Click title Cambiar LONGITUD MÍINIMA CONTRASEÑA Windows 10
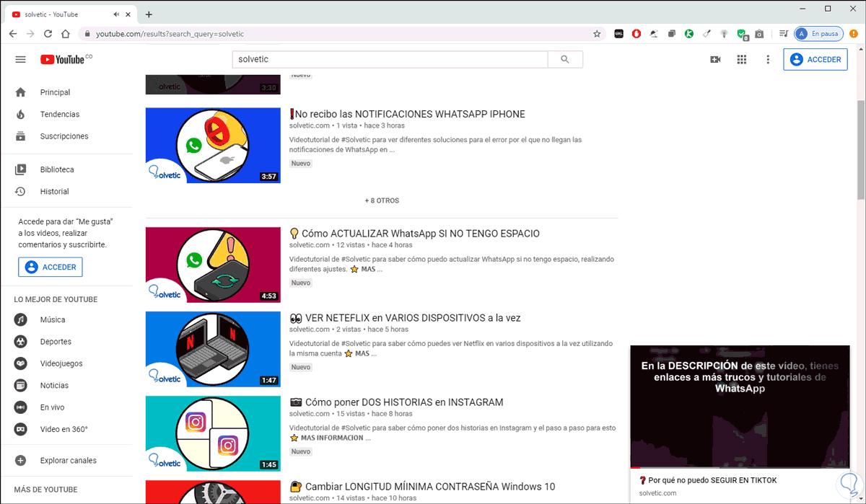This screenshot has width=866, height=504. [422, 487]
